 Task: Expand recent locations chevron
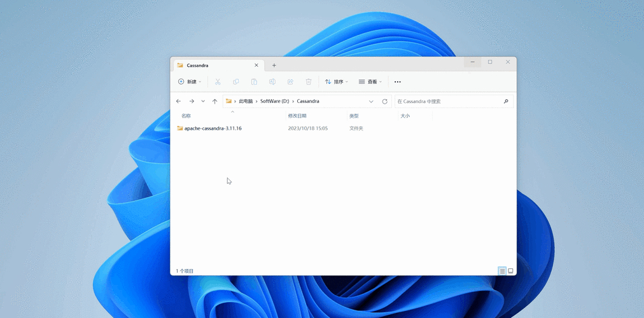point(203,101)
